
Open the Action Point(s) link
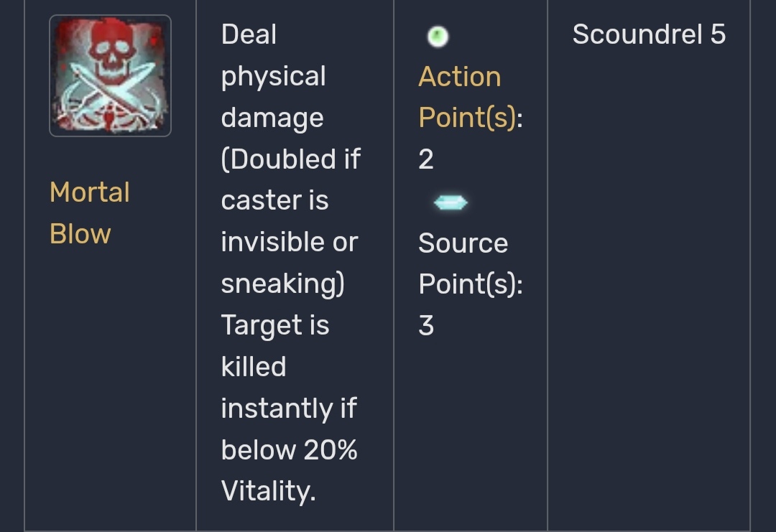click(x=471, y=97)
